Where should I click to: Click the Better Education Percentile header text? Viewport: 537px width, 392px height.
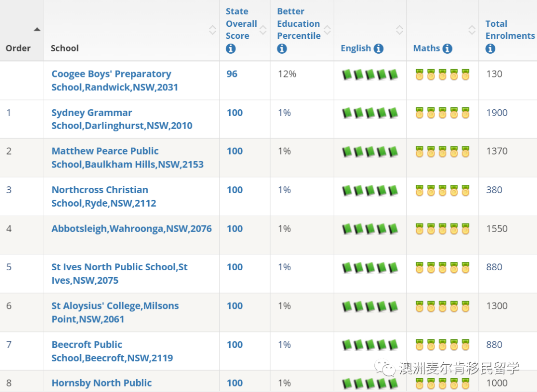tap(299, 24)
